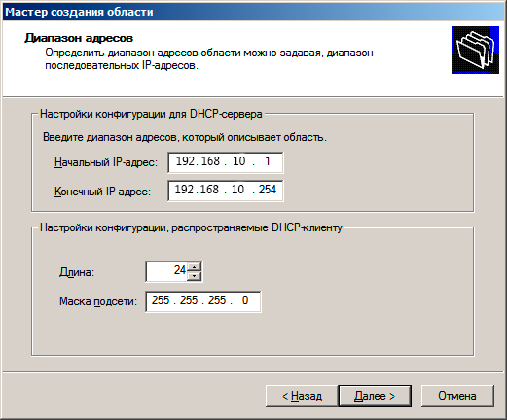Increase Длина with the up spinner arrow
Screen dimensions: 507x420
(x=195, y=267)
